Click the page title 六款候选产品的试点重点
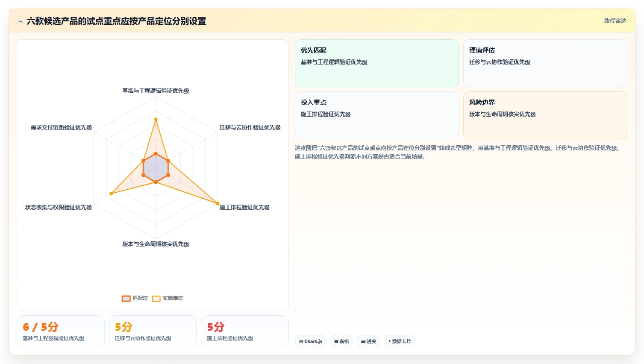 click(116, 21)
